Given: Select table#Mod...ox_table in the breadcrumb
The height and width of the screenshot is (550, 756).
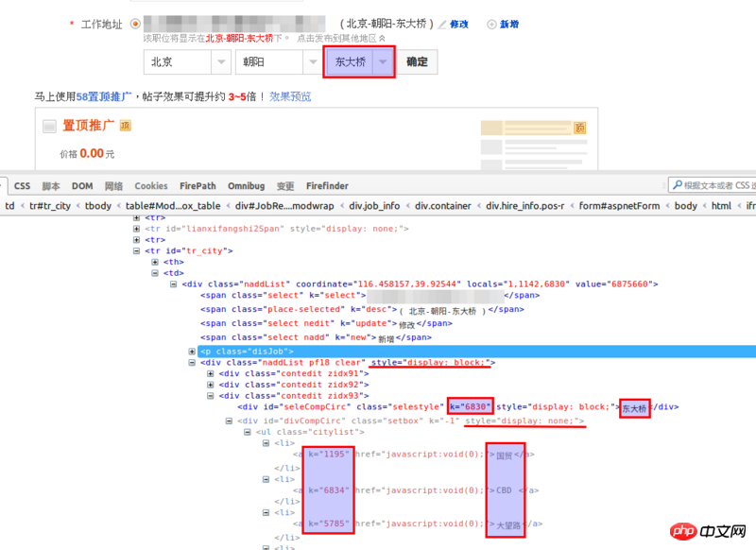Looking at the screenshot, I should point(173,206).
